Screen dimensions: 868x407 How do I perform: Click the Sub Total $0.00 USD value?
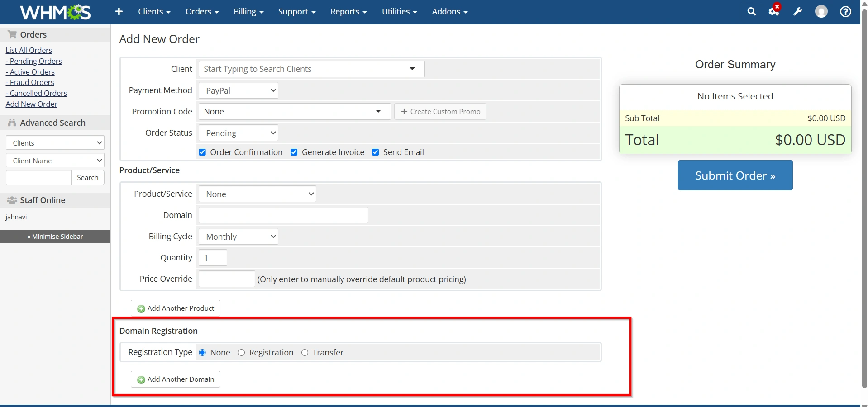(826, 118)
